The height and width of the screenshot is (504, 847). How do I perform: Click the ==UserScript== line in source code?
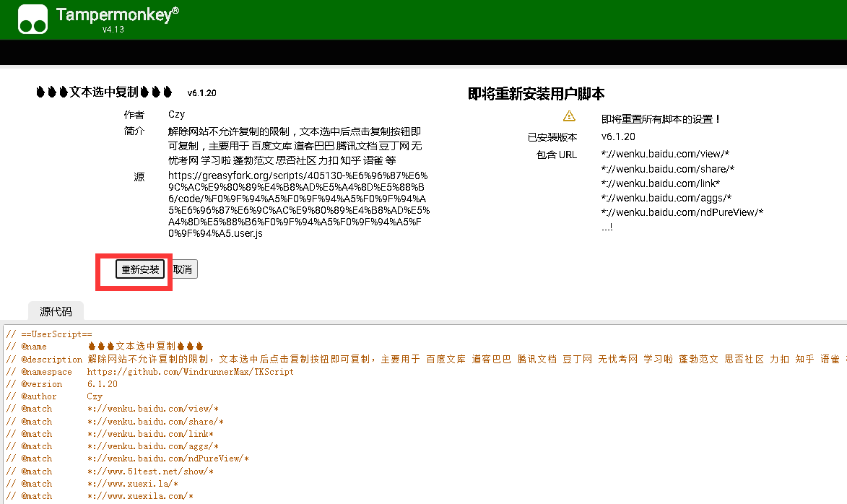49,334
